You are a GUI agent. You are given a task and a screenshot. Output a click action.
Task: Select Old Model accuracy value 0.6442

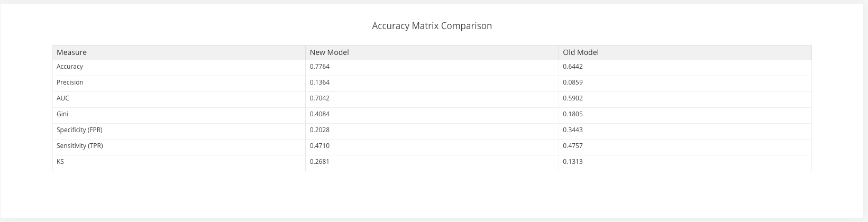[573, 67]
